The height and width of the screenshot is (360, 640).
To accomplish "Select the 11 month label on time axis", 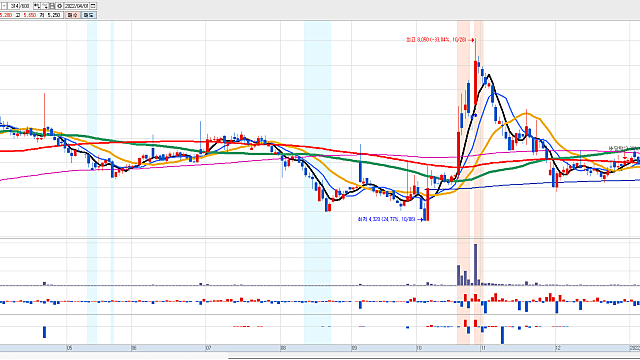I will point(483,348).
